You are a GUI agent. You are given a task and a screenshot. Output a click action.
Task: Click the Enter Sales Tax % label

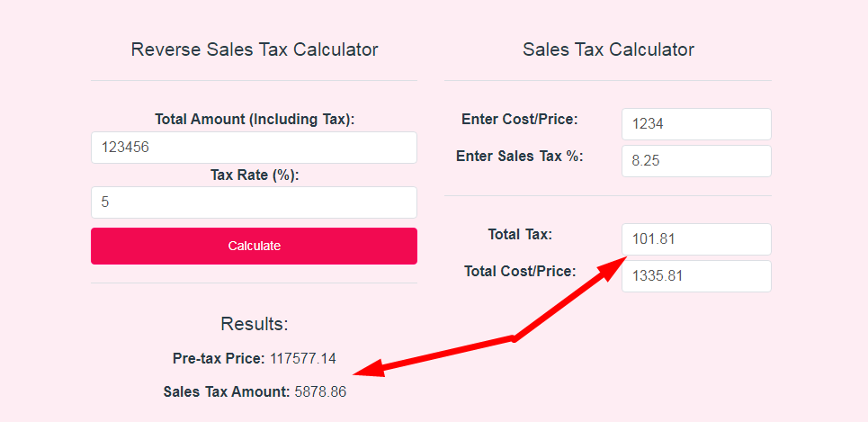pos(519,157)
